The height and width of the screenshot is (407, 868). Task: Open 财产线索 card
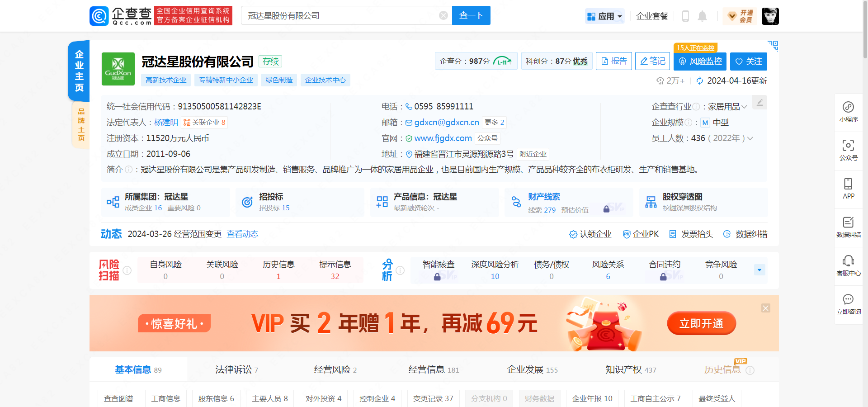coord(569,202)
